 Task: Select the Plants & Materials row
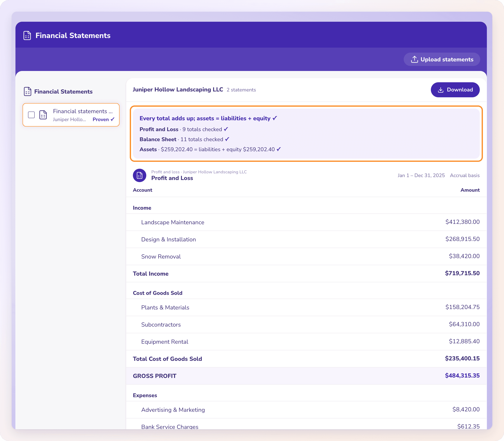click(306, 307)
